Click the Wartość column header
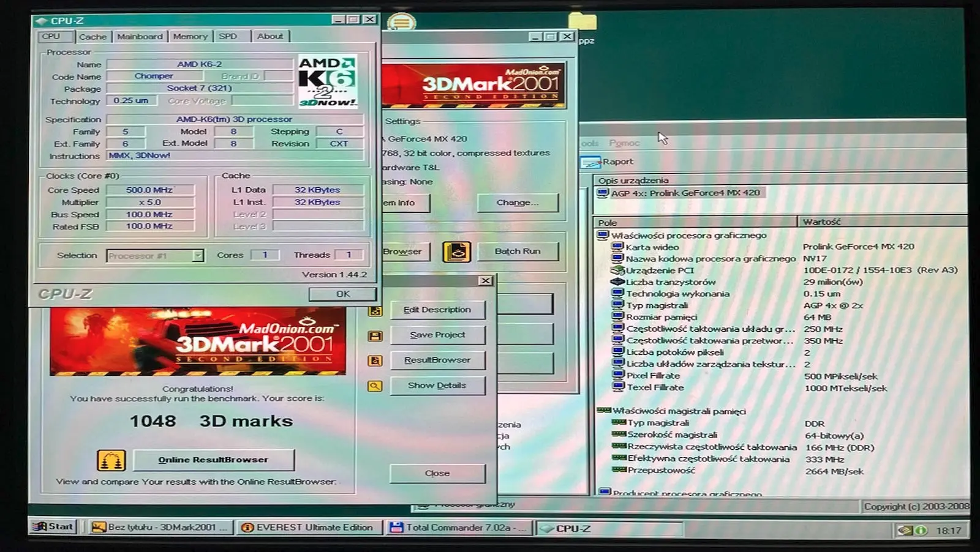Screen dimensions: 980x552 (x=882, y=222)
